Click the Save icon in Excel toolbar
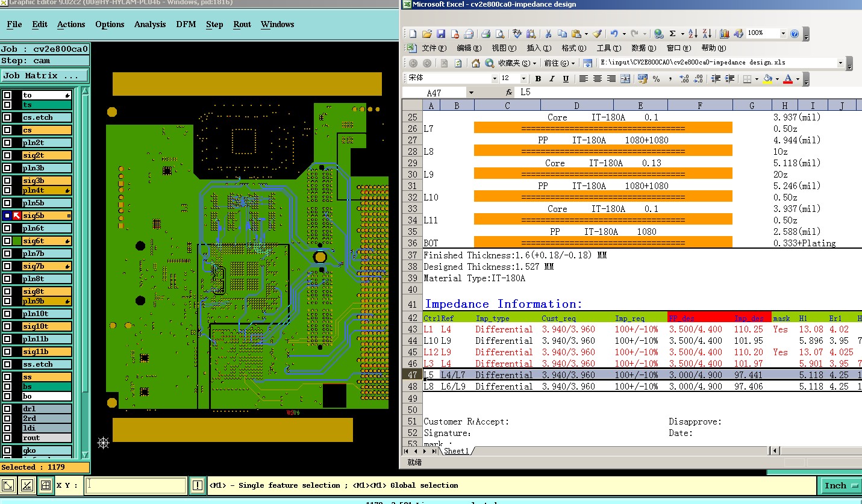This screenshot has height=504, width=862. point(441,34)
